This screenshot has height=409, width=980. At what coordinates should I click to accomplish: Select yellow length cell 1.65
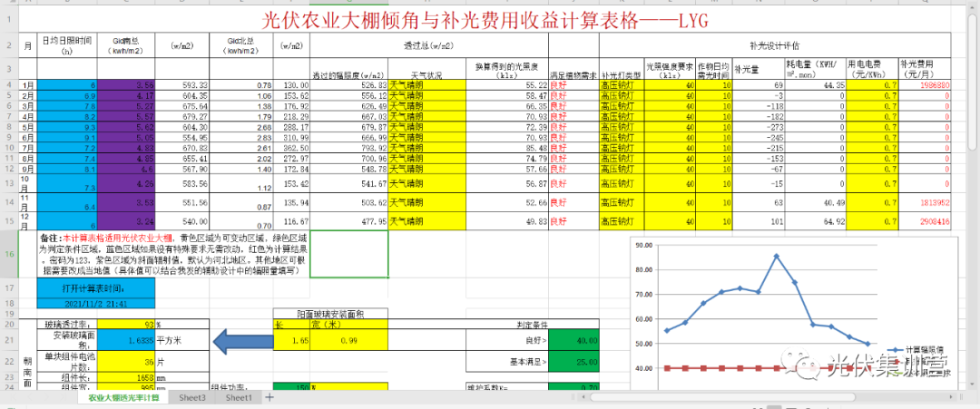point(292,341)
